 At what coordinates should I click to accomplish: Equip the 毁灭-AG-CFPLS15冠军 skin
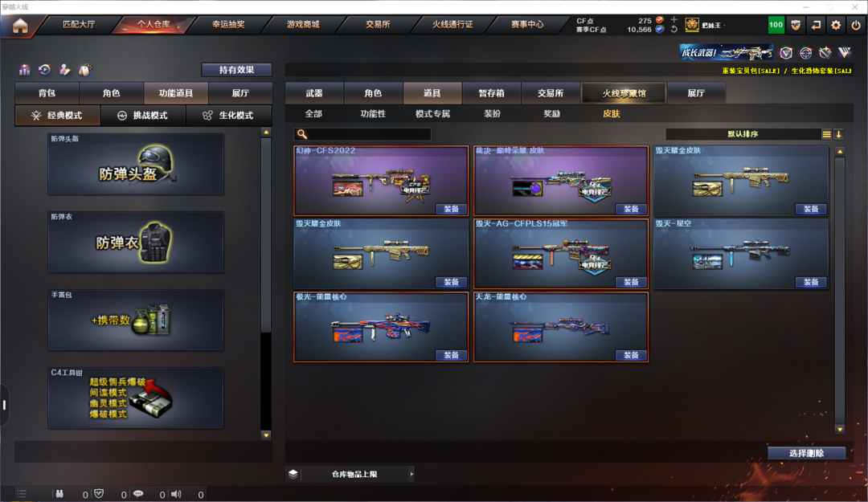click(631, 282)
